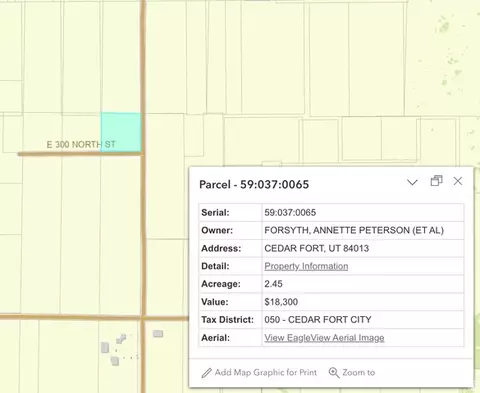Click the magnifier icon beside Zoom to
Screen dimensions: 480x393
tap(334, 372)
